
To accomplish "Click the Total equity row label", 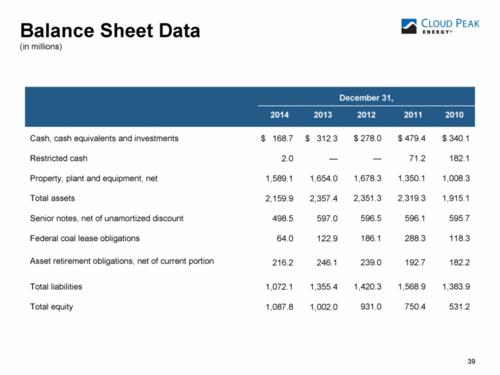I will click(51, 307).
